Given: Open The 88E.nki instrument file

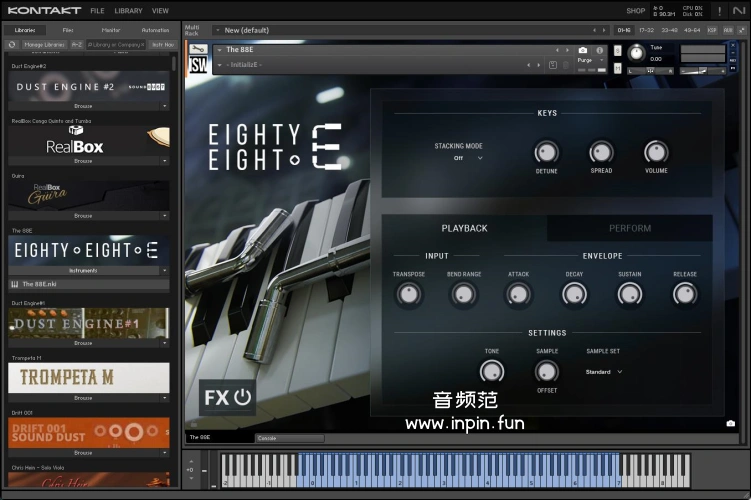Looking at the screenshot, I should (89, 284).
